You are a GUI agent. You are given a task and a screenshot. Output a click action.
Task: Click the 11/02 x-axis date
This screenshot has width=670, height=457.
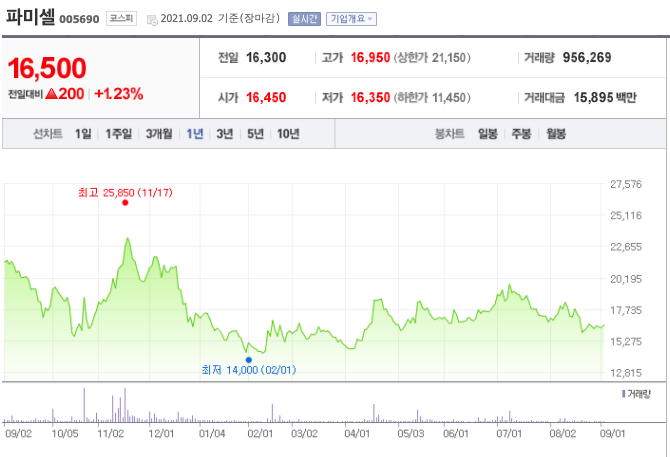click(x=111, y=434)
